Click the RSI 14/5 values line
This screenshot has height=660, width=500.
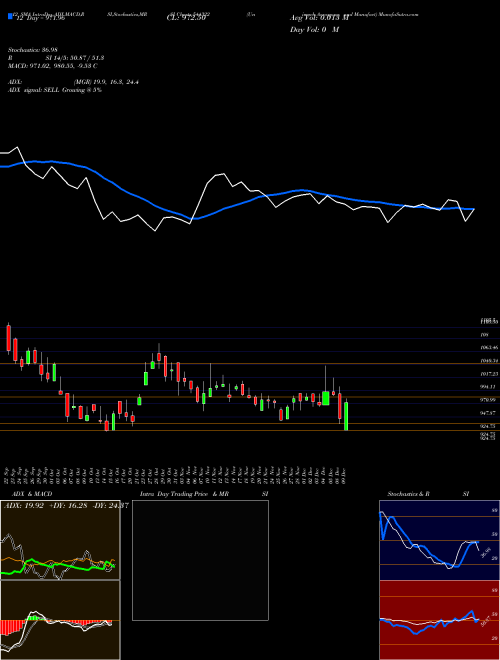click(56, 58)
